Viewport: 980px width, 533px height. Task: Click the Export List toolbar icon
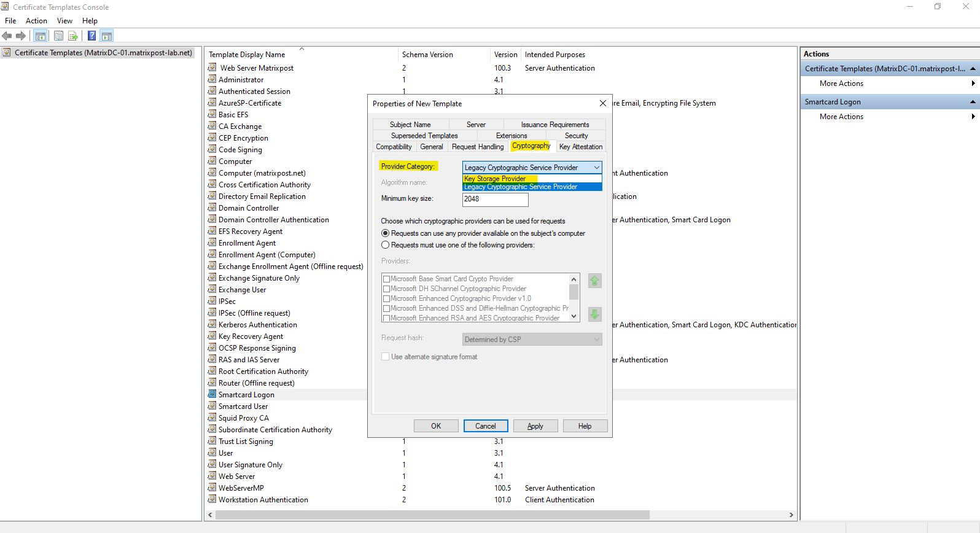pyautogui.click(x=73, y=36)
